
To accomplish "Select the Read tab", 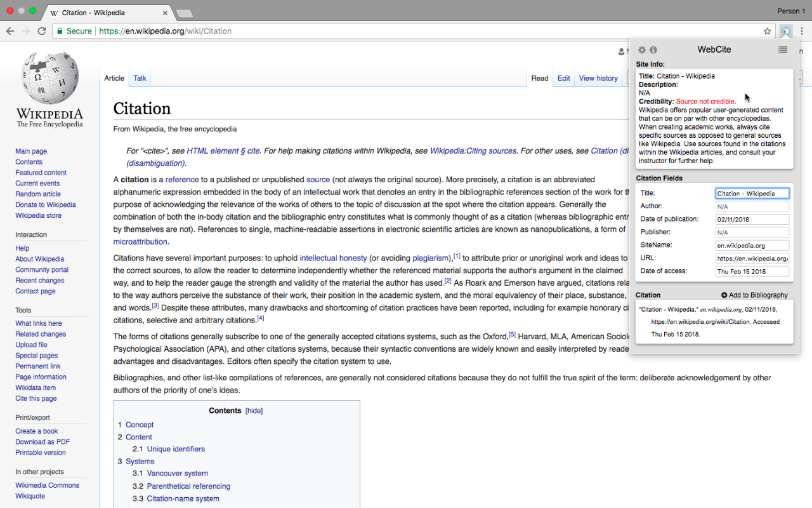I will (540, 78).
